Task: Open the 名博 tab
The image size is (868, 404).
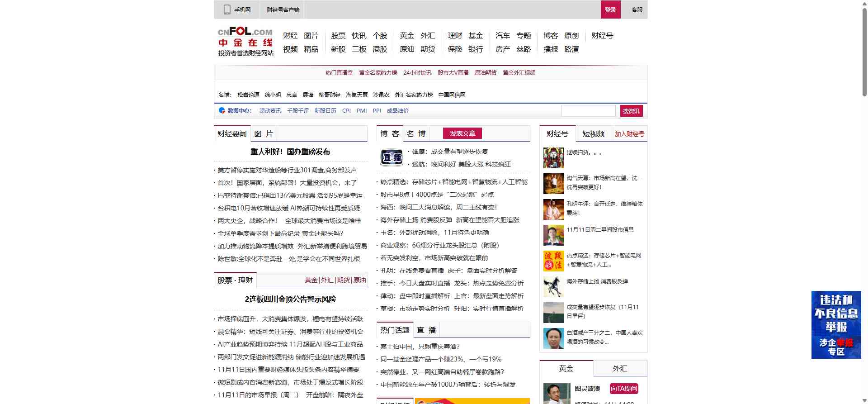Action: [x=416, y=134]
